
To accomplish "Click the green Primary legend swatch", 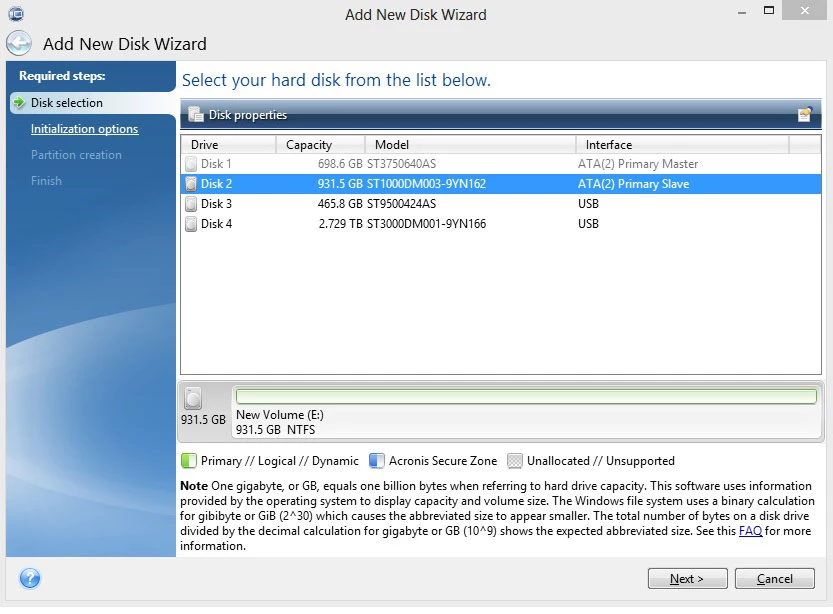I will coord(188,461).
